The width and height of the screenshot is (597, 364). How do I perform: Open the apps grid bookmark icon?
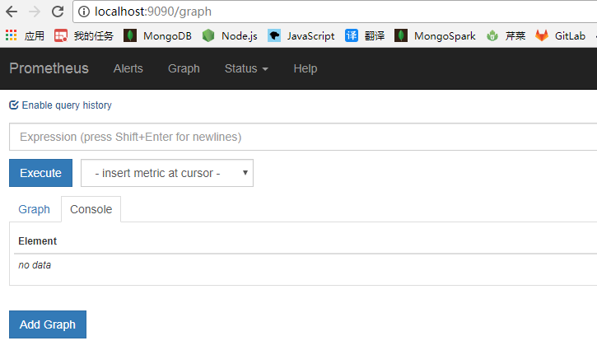click(11, 35)
